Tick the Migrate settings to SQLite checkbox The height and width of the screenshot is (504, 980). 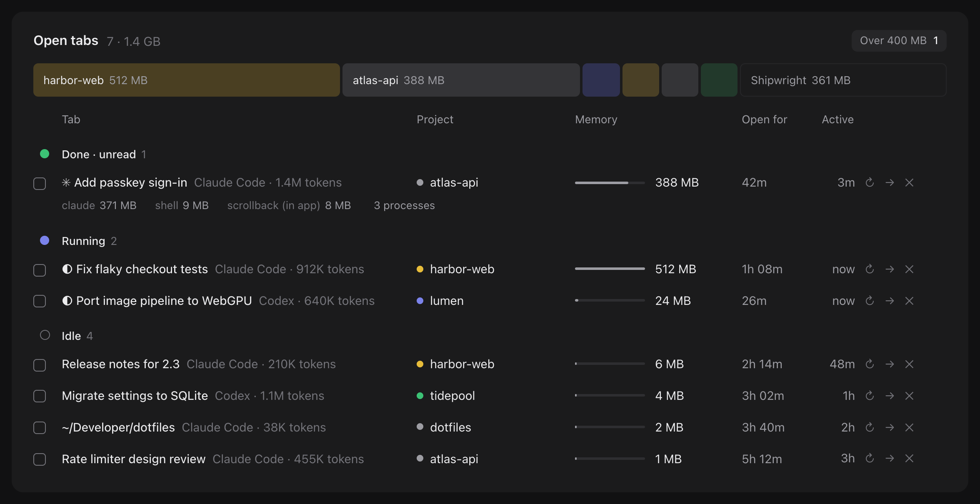coord(40,396)
